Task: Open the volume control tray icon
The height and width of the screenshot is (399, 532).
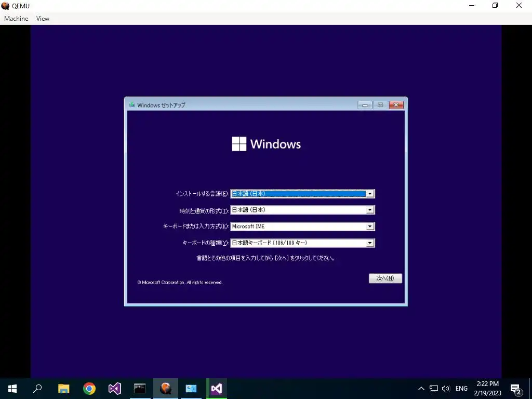Action: 446,389
